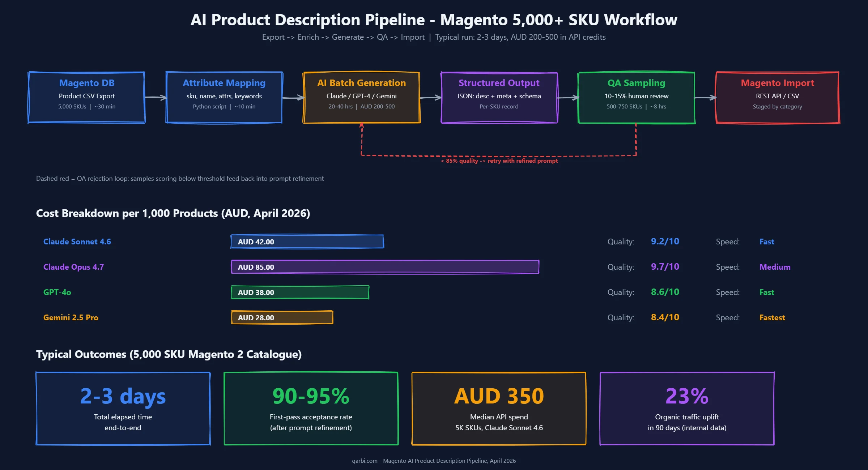Select the 23% organic traffic uplift card
The width and height of the screenshot is (868, 470).
tap(687, 409)
